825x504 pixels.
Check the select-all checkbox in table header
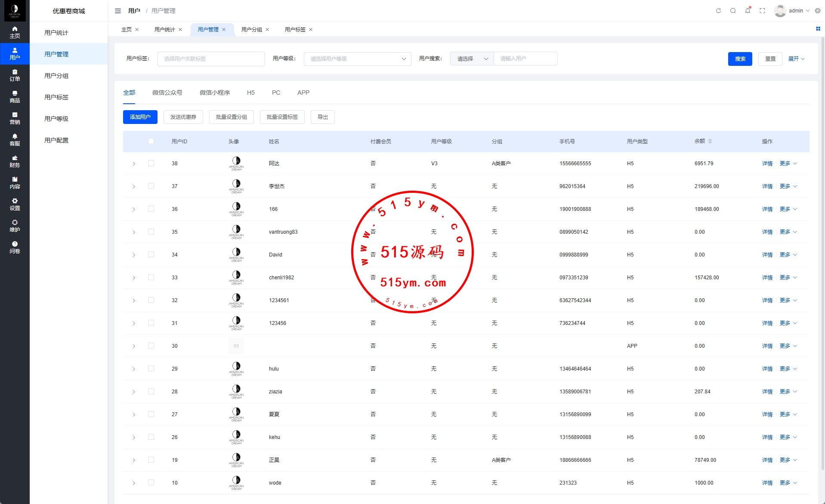pos(151,141)
